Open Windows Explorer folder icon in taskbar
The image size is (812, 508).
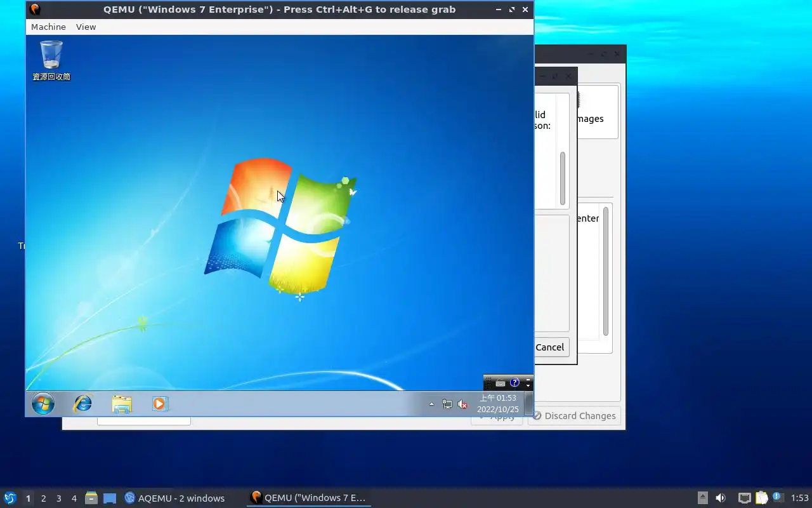pyautogui.click(x=122, y=404)
